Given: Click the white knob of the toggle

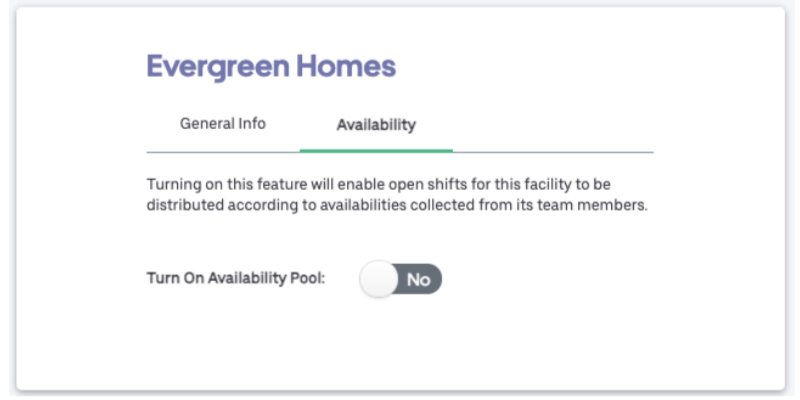Looking at the screenshot, I should pyautogui.click(x=380, y=279).
